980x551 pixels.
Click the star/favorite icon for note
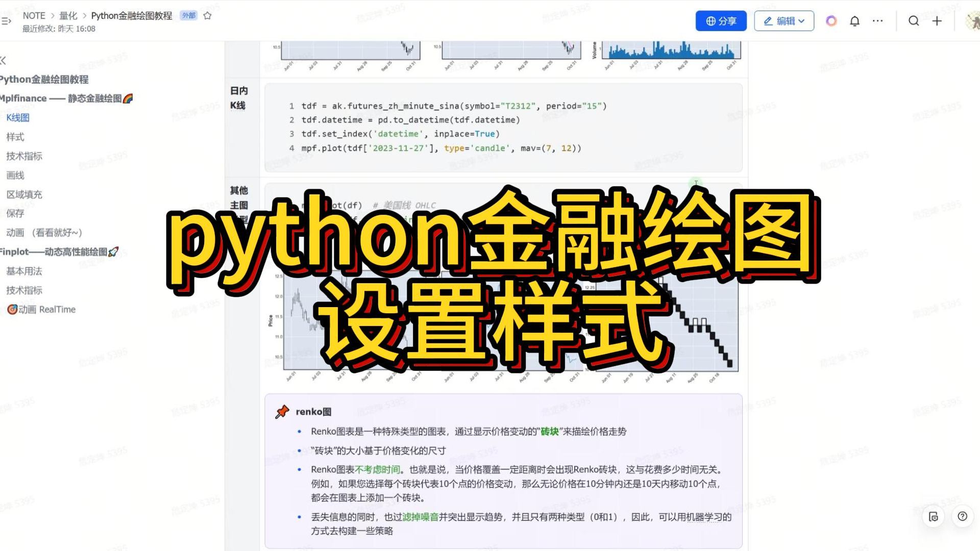(x=207, y=15)
